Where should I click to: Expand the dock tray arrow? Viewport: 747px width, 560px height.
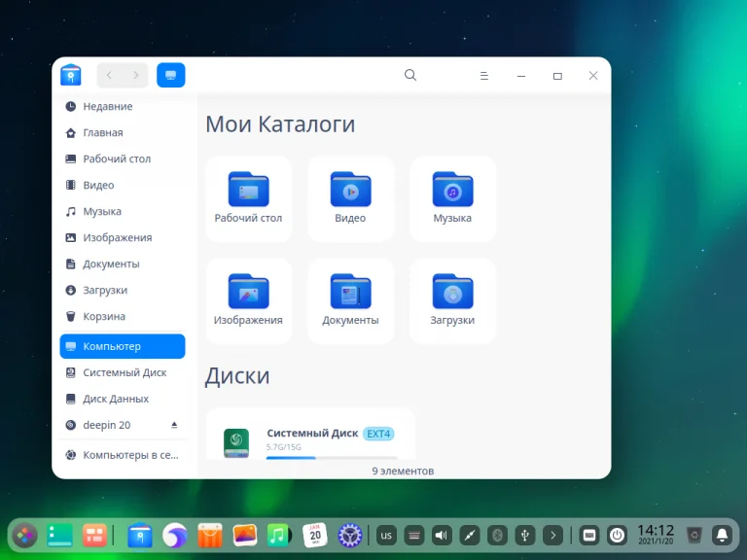(552, 536)
